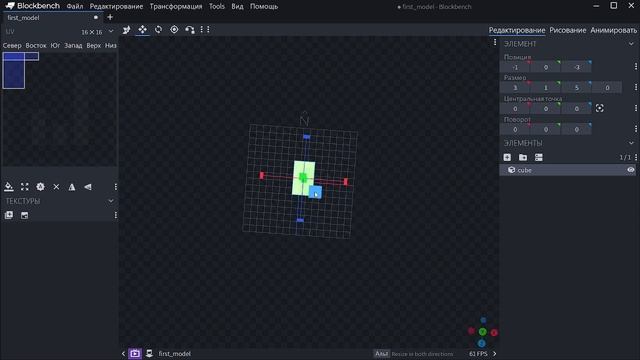Select the cube row in Elements outliner
This screenshot has height=360, width=640.
pos(567,170)
